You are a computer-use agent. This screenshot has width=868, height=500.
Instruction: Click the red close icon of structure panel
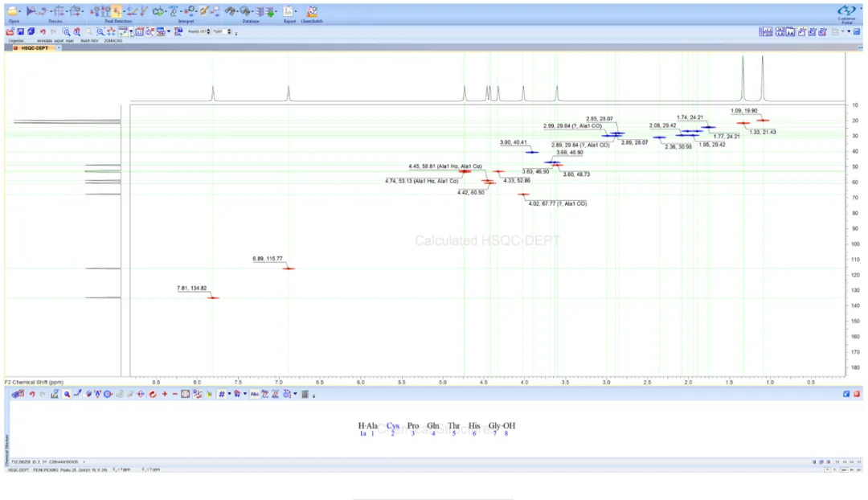857,394
